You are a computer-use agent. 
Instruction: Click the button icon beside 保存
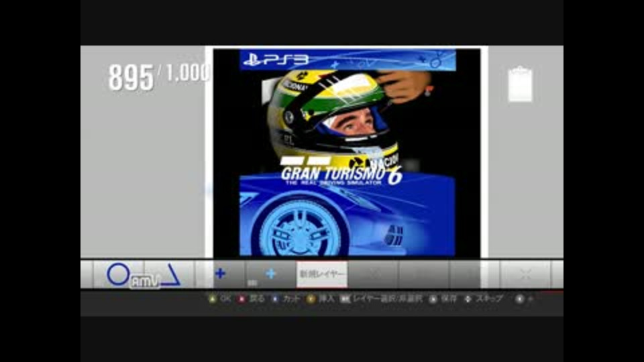[433, 299]
